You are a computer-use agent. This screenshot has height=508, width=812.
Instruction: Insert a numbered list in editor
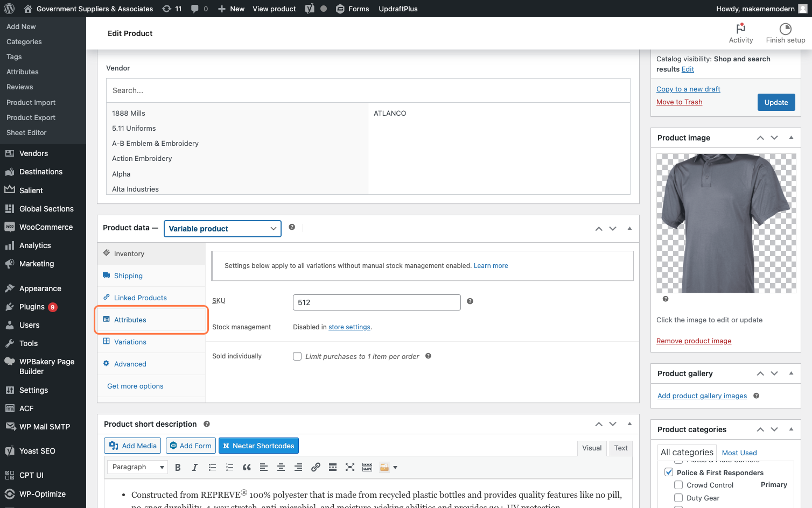click(229, 467)
